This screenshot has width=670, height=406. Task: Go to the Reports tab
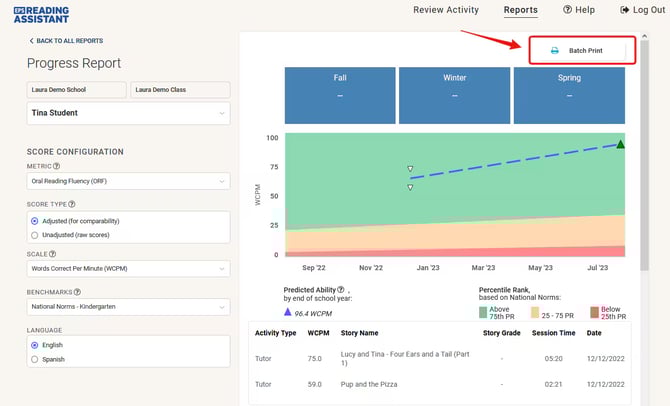coord(520,10)
